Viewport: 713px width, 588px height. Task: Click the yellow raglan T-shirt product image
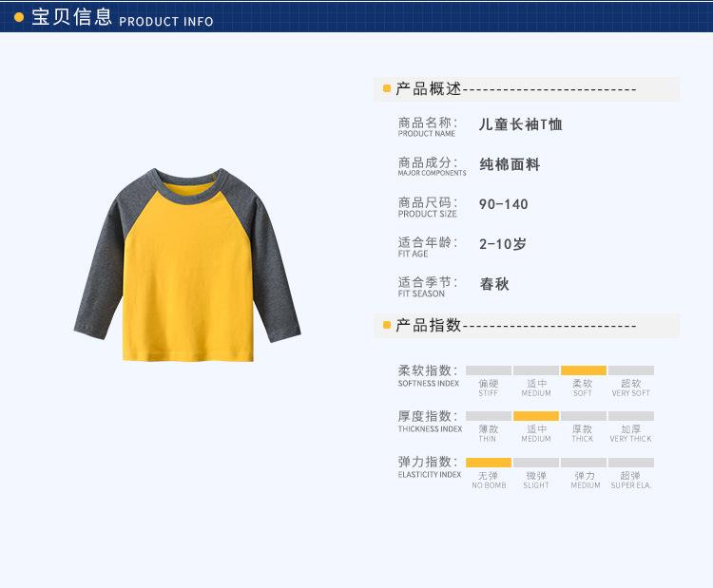[187, 265]
